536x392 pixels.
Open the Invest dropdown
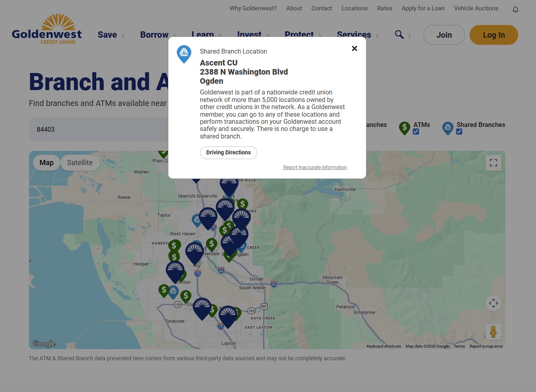[x=249, y=35]
